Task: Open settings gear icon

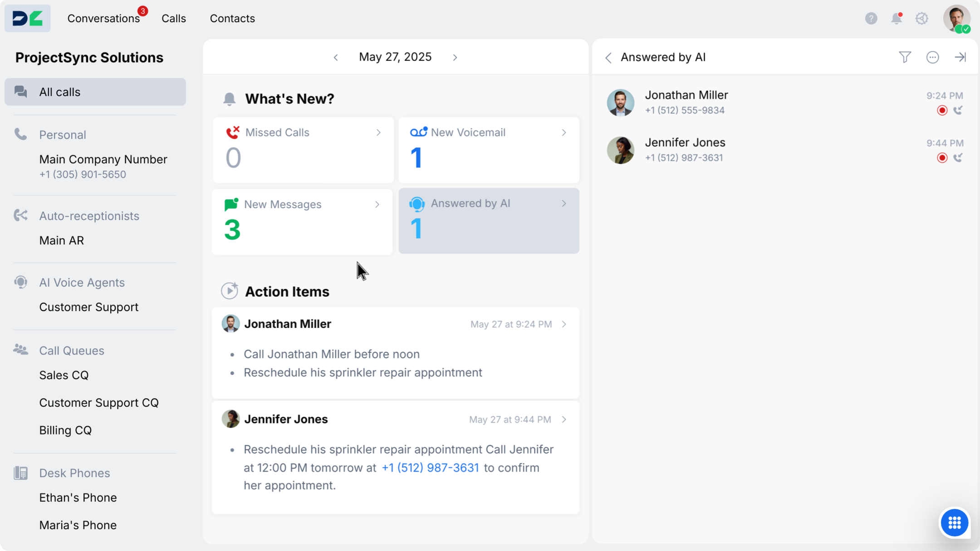Action: pyautogui.click(x=921, y=19)
